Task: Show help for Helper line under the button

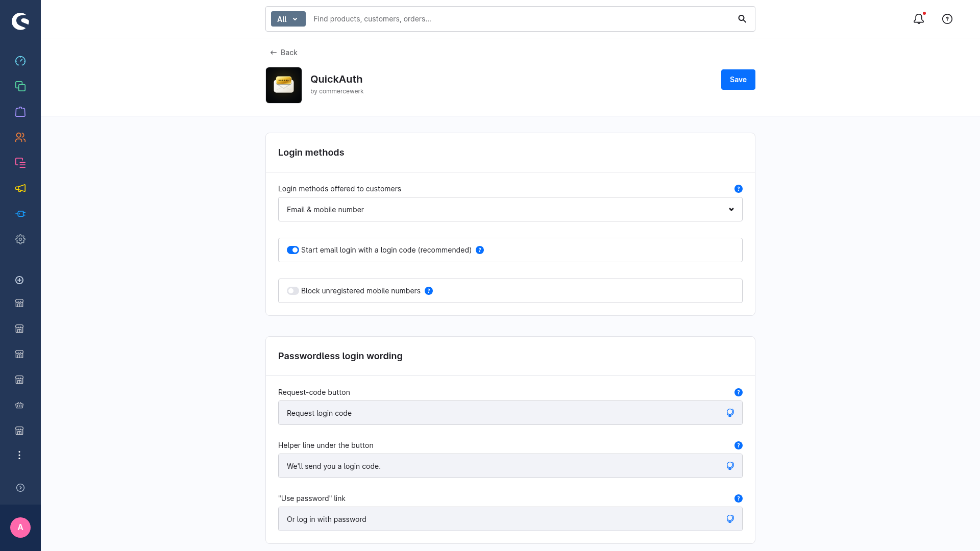Action: pos(738,445)
